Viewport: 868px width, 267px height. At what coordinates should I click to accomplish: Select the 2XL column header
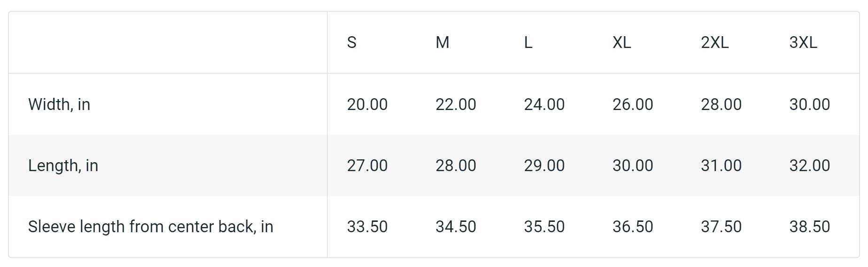point(714,42)
